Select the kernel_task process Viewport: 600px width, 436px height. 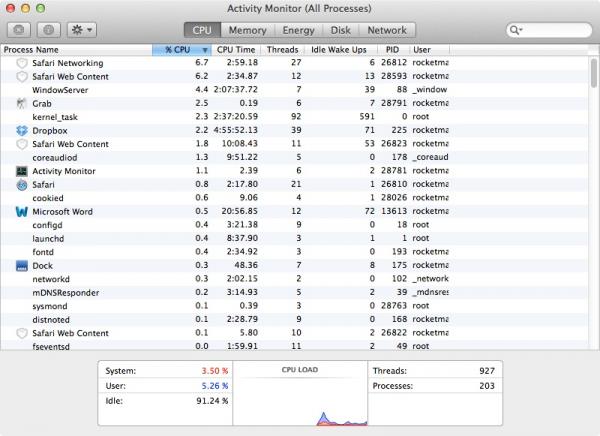click(295, 117)
